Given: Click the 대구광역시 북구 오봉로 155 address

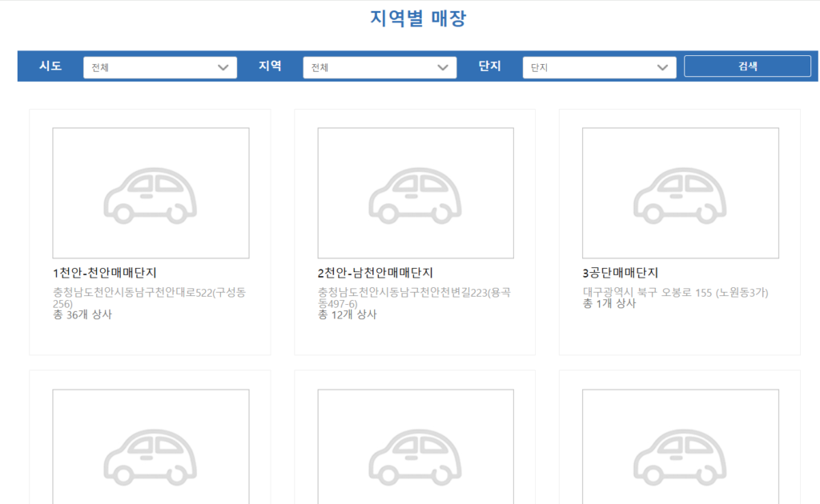Looking at the screenshot, I should 675,293.
